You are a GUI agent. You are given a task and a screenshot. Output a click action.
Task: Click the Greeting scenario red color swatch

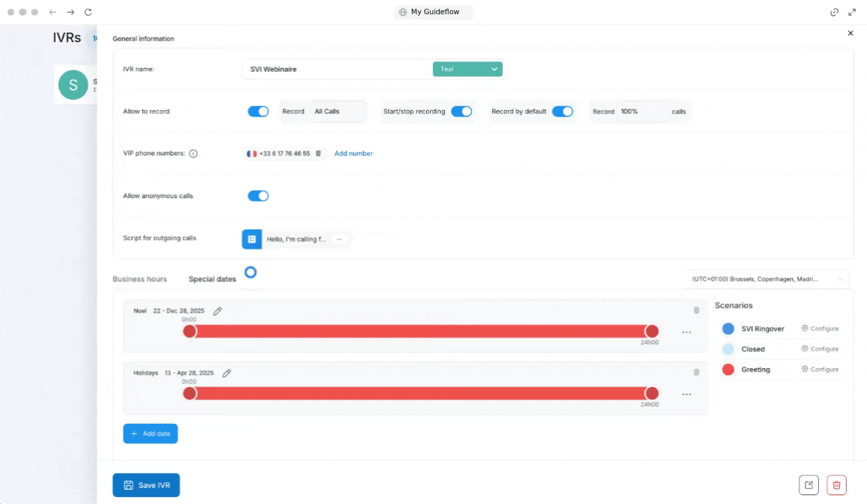pos(728,370)
